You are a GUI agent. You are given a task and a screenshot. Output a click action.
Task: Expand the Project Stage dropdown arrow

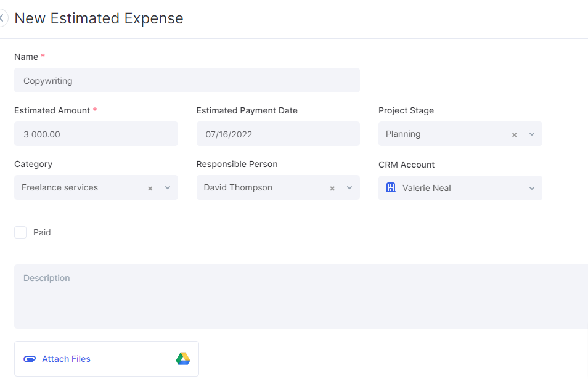tap(532, 134)
